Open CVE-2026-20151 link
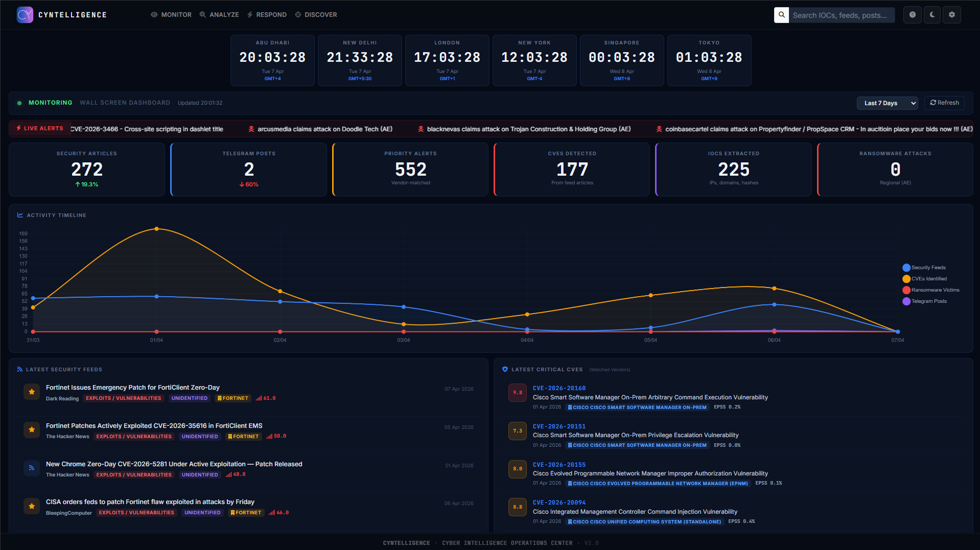980x550 pixels. pyautogui.click(x=559, y=426)
